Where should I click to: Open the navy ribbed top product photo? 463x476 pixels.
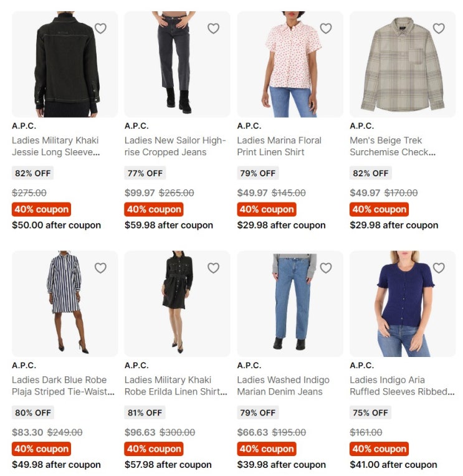pos(403,304)
